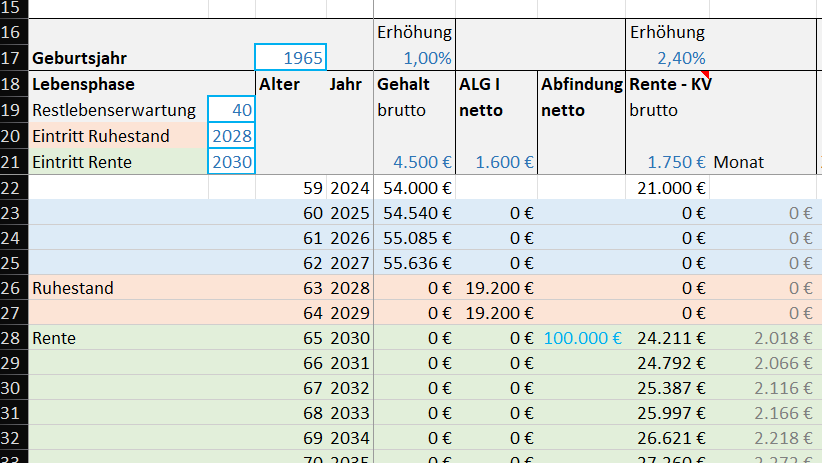
Task: Click the 21.000 € Rente cell for 2024
Action: pos(667,187)
